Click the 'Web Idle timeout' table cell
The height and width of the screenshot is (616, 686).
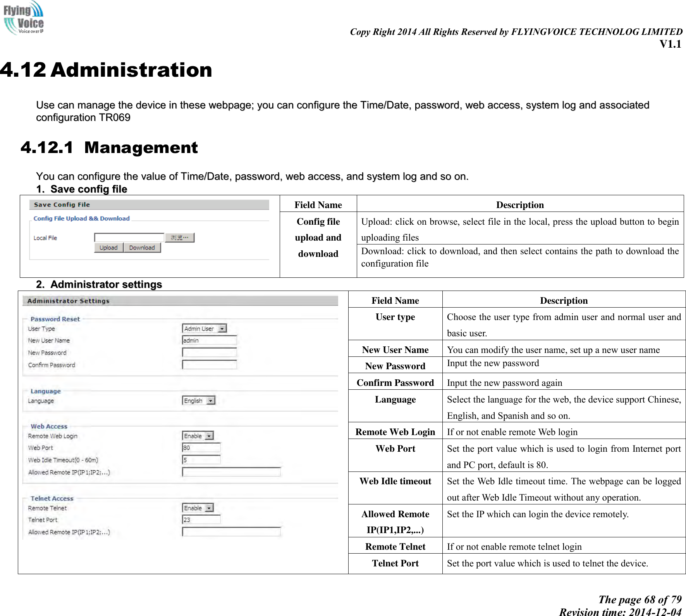395,488
